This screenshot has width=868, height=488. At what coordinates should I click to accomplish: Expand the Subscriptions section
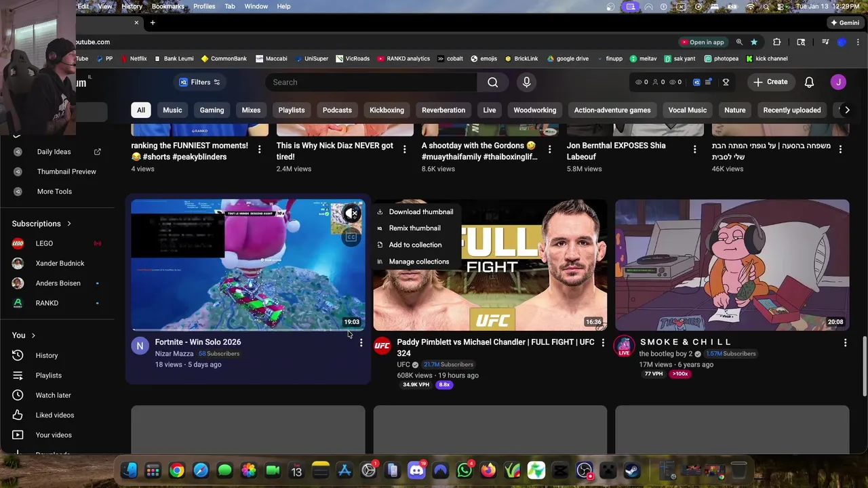[41, 224]
